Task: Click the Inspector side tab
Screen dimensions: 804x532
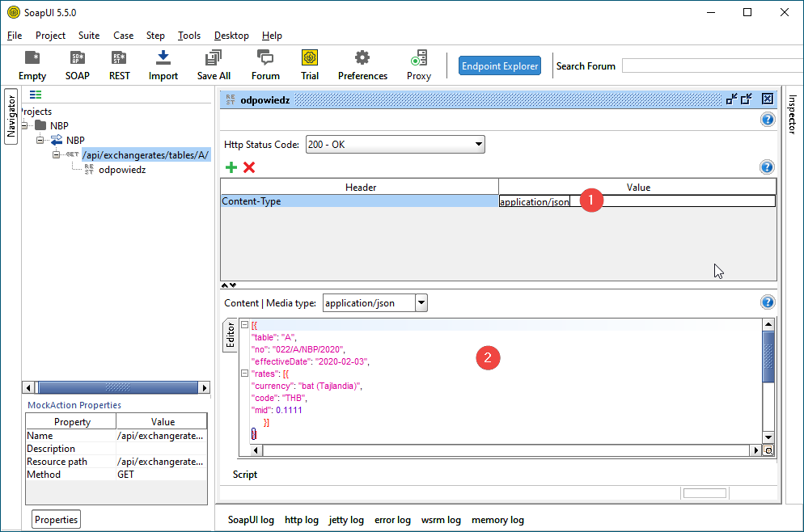Action: pos(793,114)
